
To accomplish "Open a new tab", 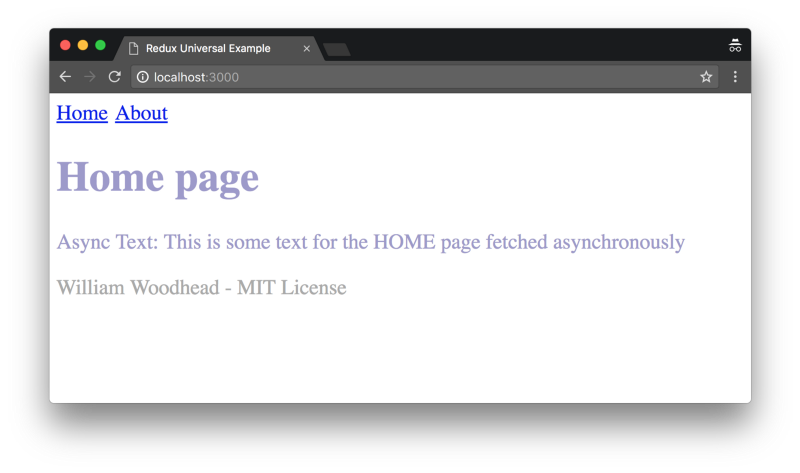I will [337, 49].
